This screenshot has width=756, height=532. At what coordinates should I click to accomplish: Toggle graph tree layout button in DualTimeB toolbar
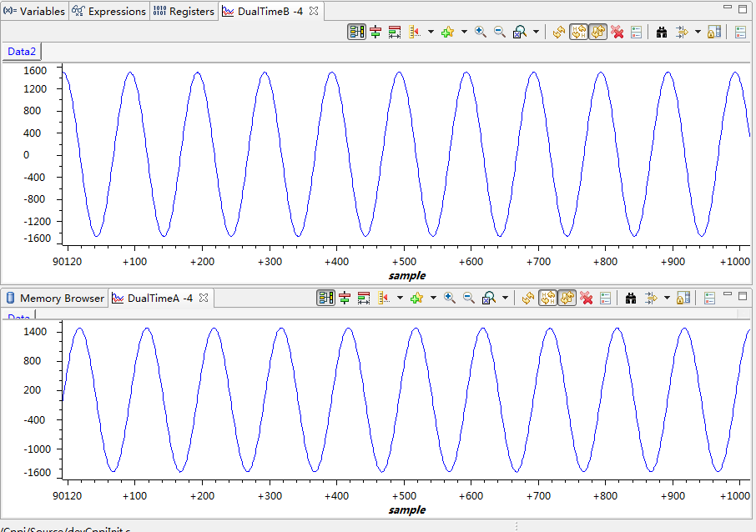[x=357, y=33]
